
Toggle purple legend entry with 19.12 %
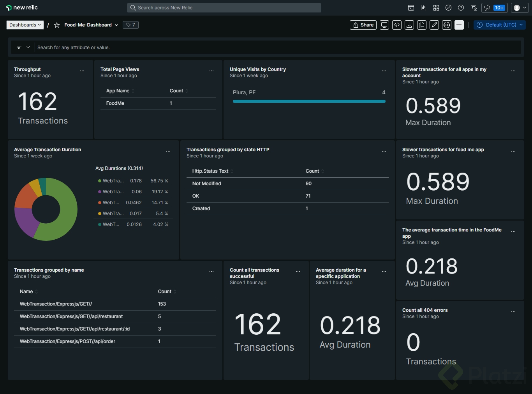(x=133, y=192)
